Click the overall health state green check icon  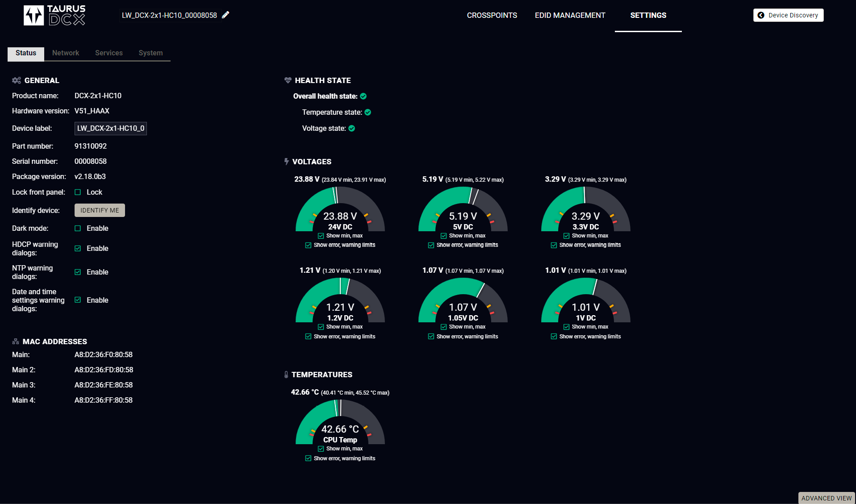point(363,96)
